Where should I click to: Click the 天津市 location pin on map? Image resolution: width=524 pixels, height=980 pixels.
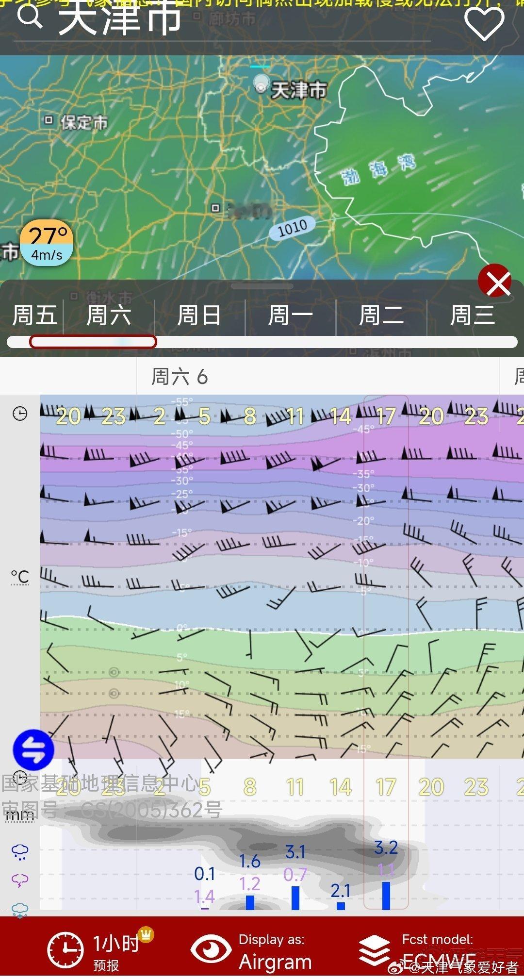(x=262, y=84)
